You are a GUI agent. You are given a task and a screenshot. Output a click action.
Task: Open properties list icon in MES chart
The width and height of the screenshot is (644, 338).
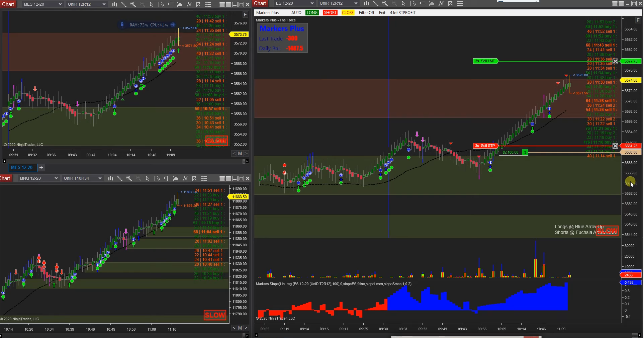(208, 4)
